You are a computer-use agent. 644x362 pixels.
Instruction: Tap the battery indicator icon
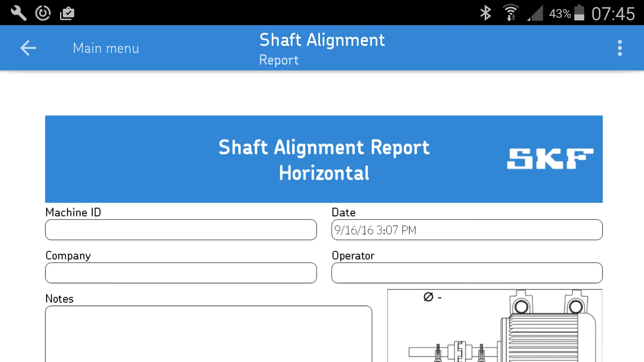(x=579, y=13)
